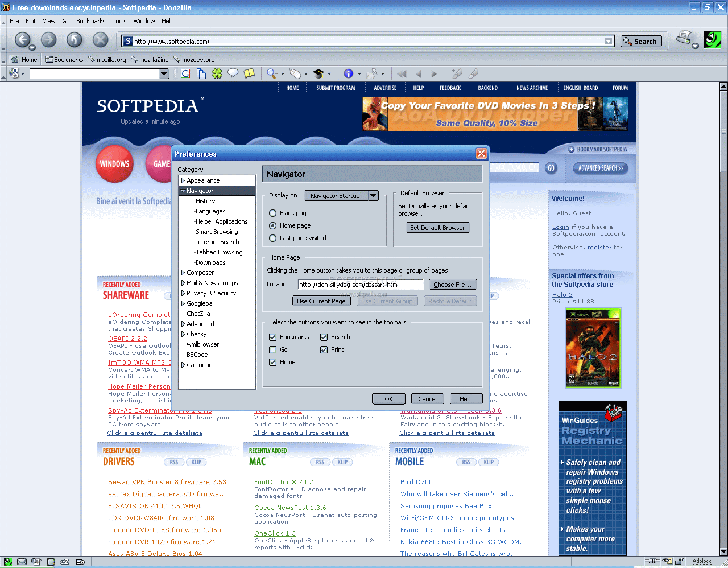Click the green Donzilla throbber logo
This screenshot has height=568, width=728.
click(712, 39)
